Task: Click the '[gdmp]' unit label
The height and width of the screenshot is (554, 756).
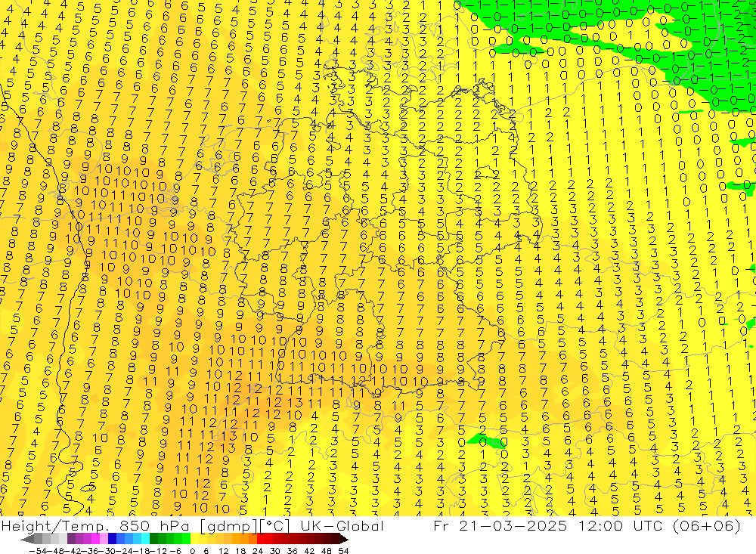Action: (229, 526)
